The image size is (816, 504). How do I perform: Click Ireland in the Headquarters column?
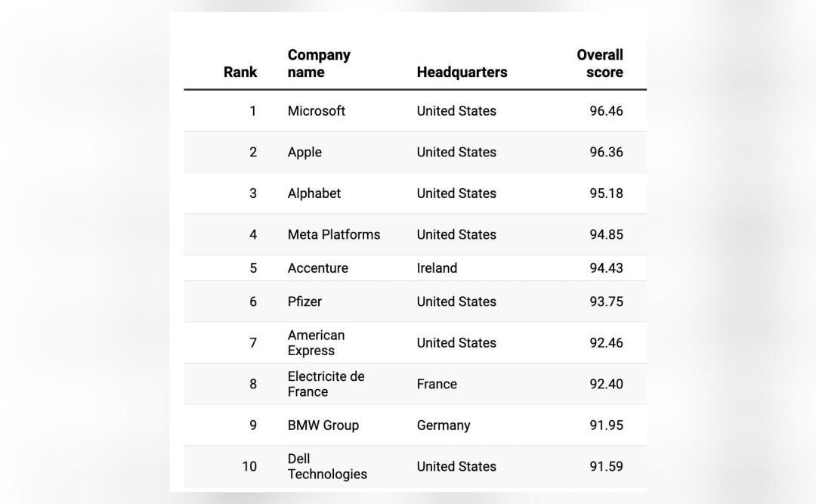tap(437, 268)
